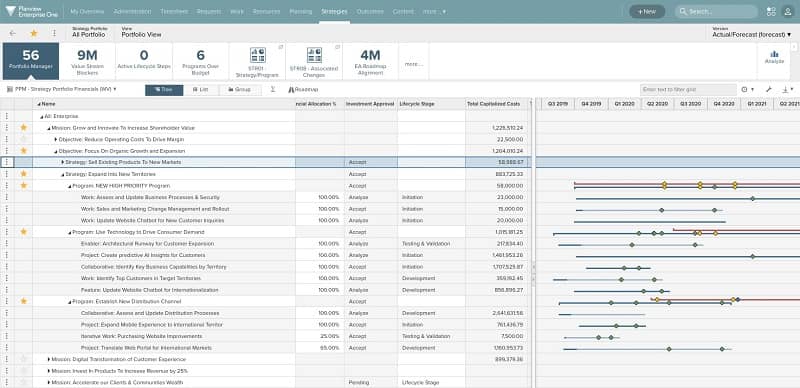Switch grid to Tree view
Image resolution: width=800 pixels, height=388 pixels.
click(x=164, y=89)
